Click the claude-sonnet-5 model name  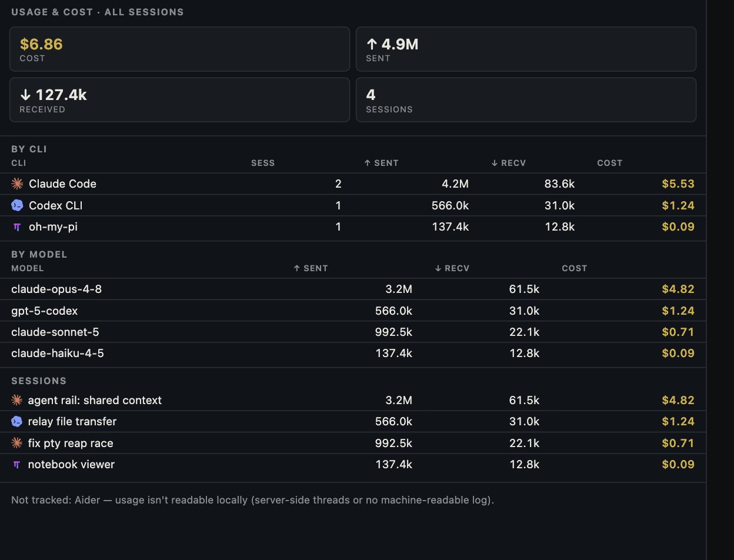[x=55, y=332]
